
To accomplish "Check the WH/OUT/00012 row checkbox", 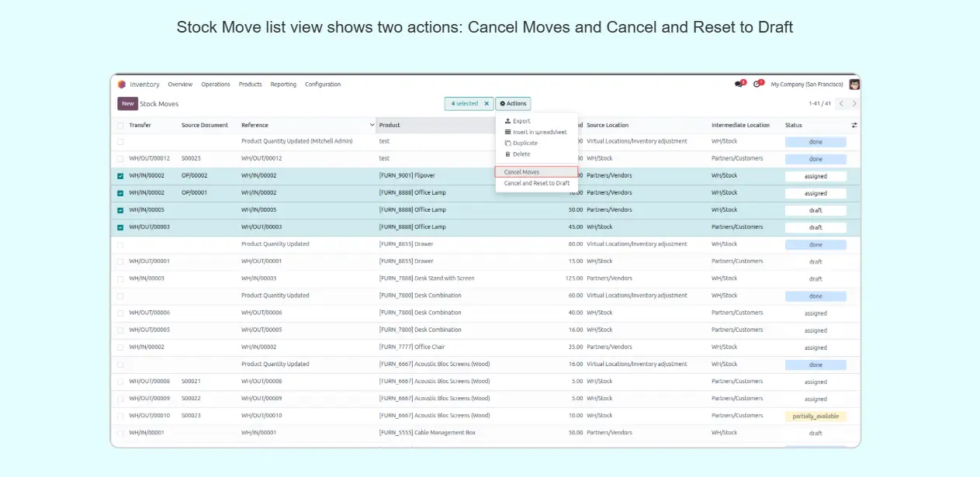I will (120, 159).
